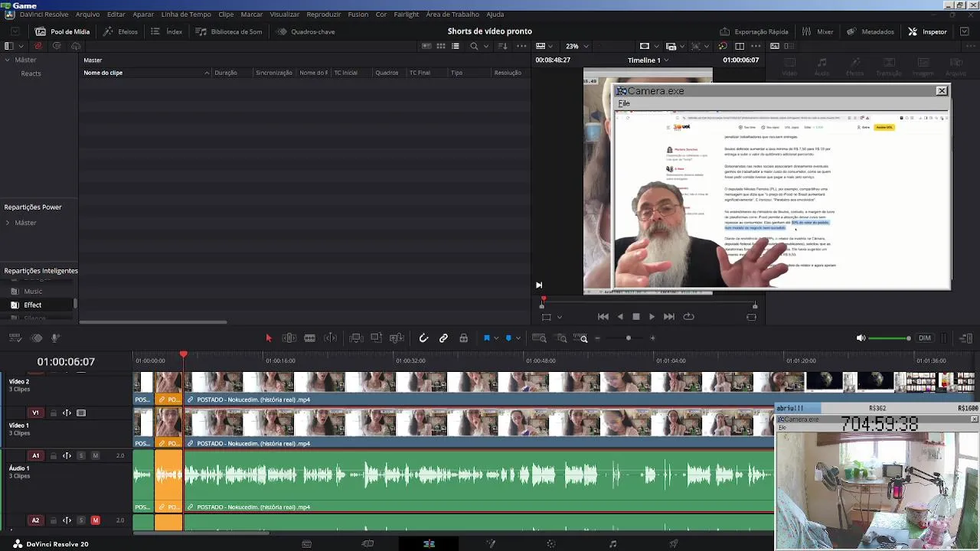
Task: Toggle timeline snapping magnet icon
Action: tap(423, 338)
